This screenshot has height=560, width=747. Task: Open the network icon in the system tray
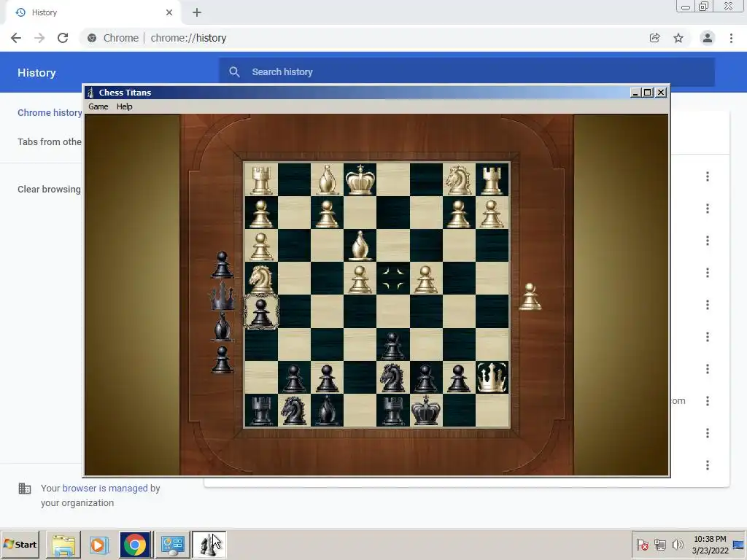[x=659, y=544]
